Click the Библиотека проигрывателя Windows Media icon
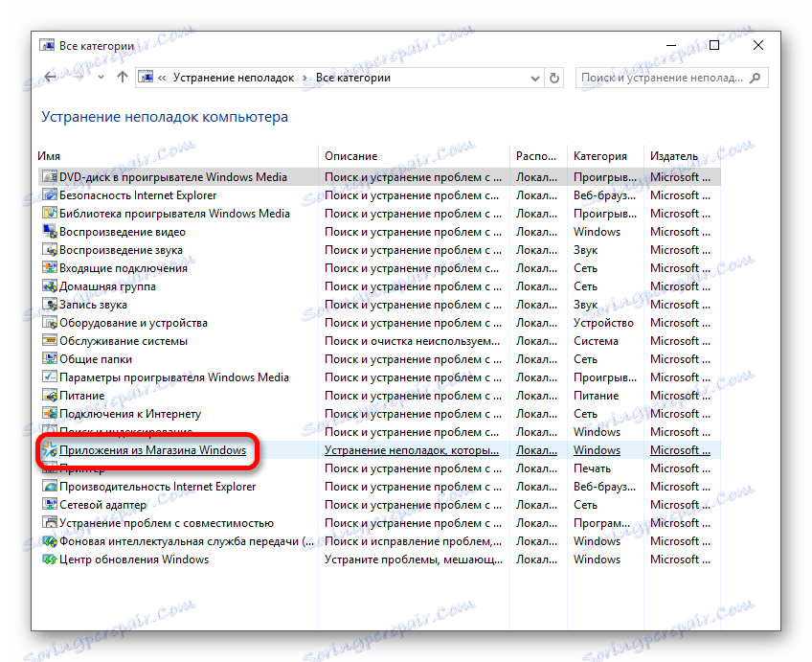The height and width of the screenshot is (662, 812). click(x=49, y=214)
